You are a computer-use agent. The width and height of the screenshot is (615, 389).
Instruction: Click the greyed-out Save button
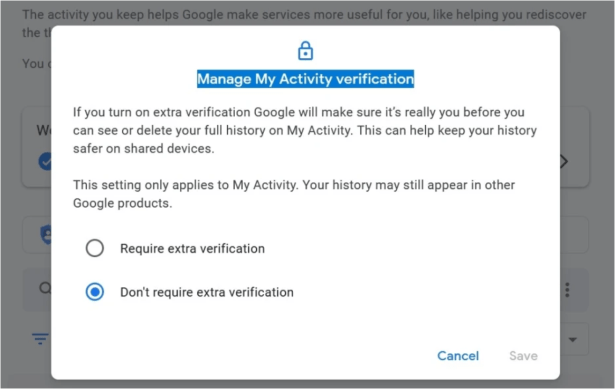(x=523, y=356)
